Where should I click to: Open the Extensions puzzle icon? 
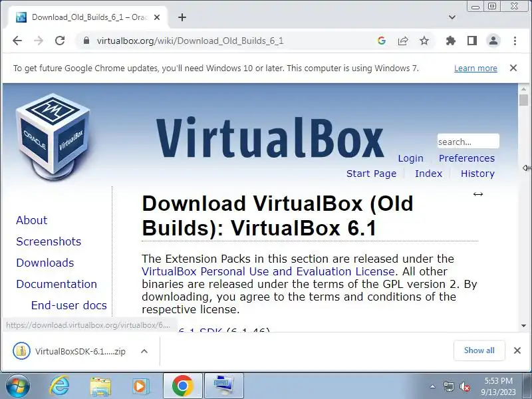(x=451, y=41)
